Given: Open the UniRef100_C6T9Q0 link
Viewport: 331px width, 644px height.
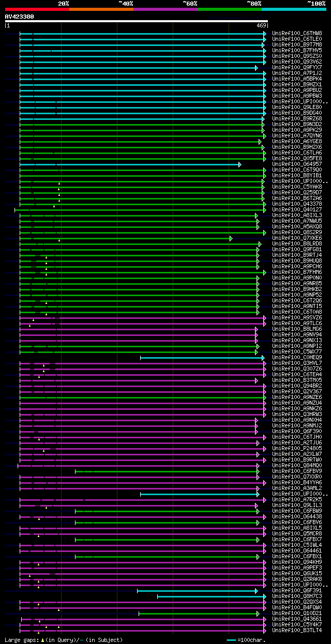Looking at the screenshot, I should coord(297,170).
